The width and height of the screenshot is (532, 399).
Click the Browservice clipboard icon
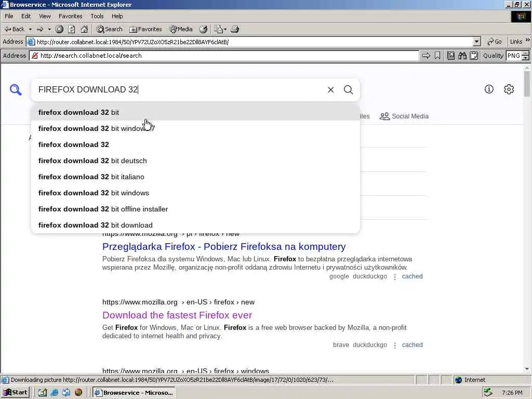point(474,56)
